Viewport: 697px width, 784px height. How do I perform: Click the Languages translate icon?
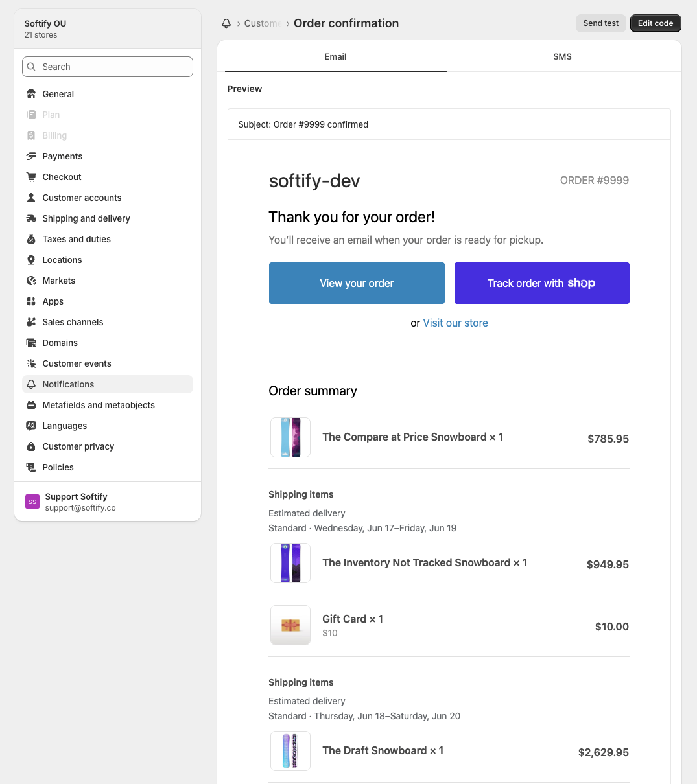pos(31,426)
